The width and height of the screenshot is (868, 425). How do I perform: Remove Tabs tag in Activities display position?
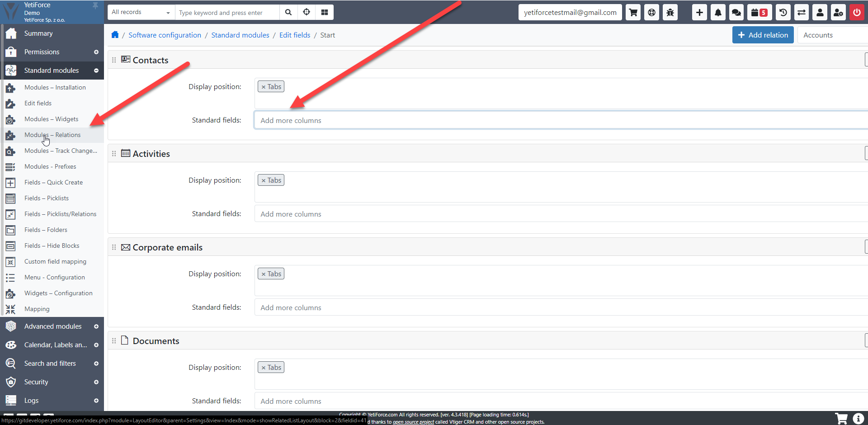point(264,180)
